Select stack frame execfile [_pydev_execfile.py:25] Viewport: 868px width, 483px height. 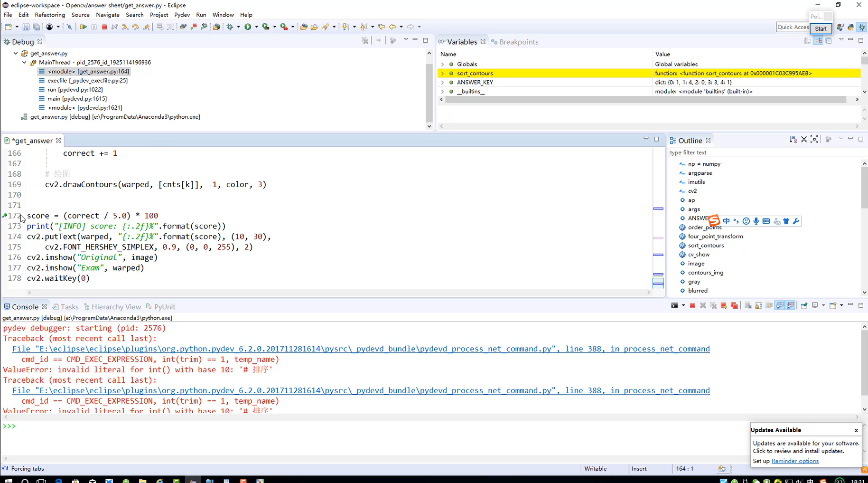[87, 81]
